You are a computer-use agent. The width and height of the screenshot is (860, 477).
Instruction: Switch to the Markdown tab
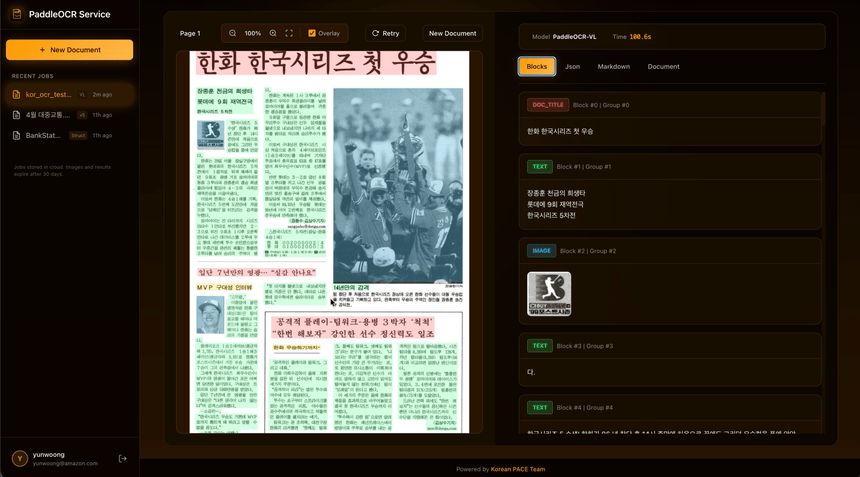(614, 66)
